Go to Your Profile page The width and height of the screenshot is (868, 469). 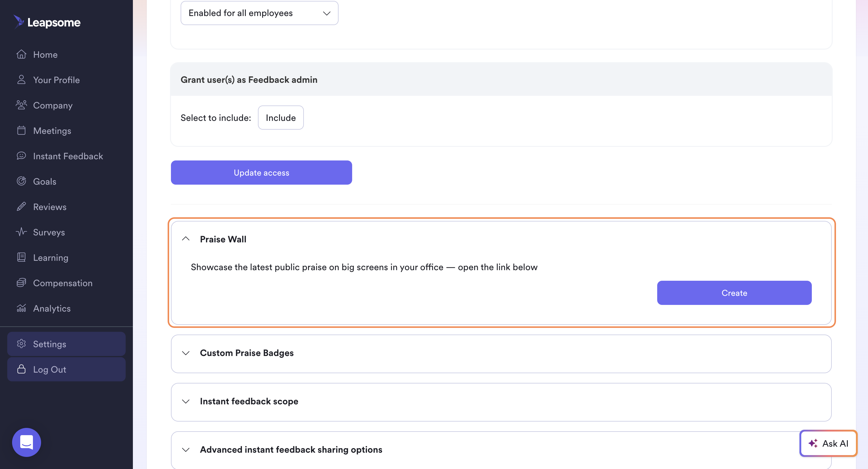[66, 79]
